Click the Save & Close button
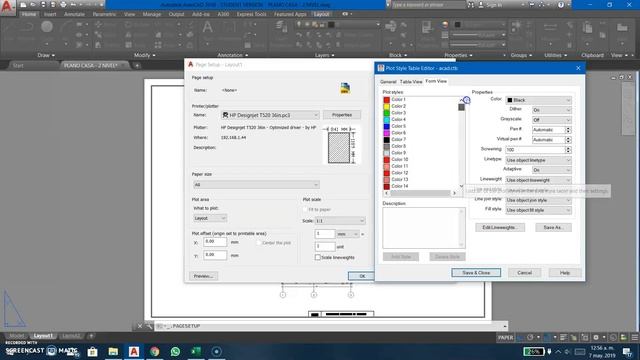The height and width of the screenshot is (360, 640). (x=476, y=273)
